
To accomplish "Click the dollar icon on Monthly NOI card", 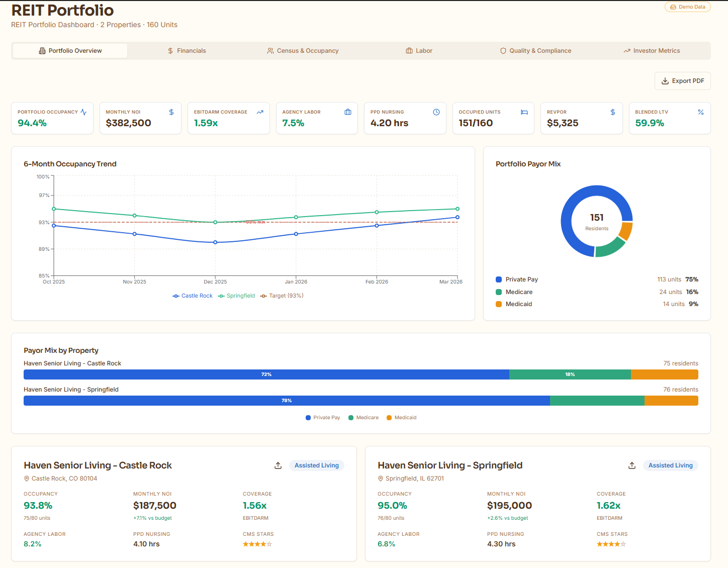I will pyautogui.click(x=171, y=112).
